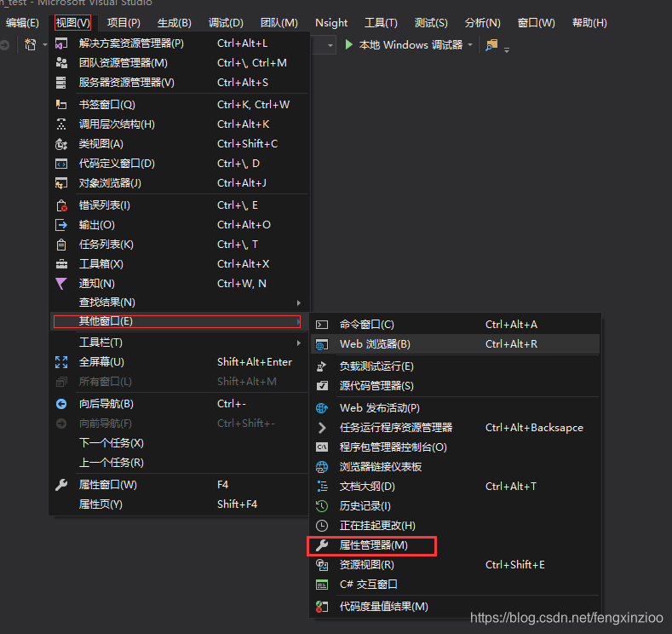
Task: Click the C# 交互窗口 icon
Action: pos(322,585)
